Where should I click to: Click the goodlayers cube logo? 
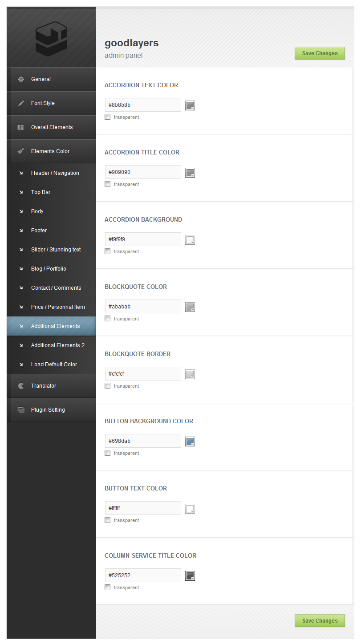click(51, 39)
